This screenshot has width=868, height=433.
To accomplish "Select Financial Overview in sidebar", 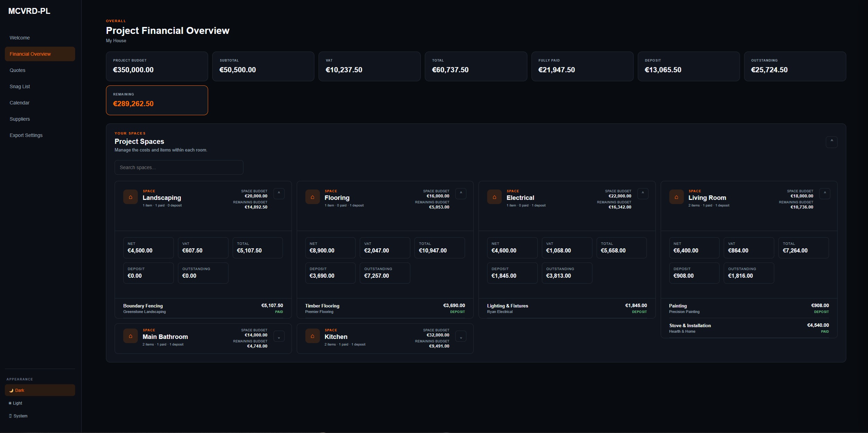I will pos(40,54).
